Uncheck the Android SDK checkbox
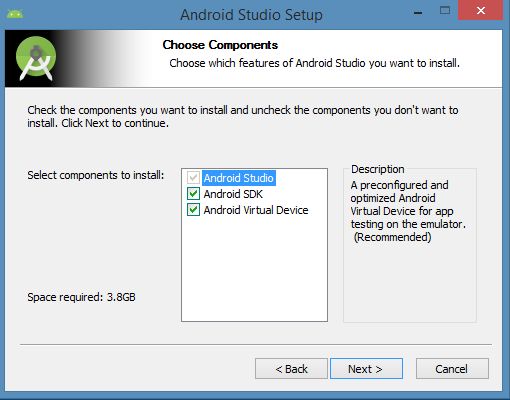Screen dimensions: 510x400 (193, 194)
